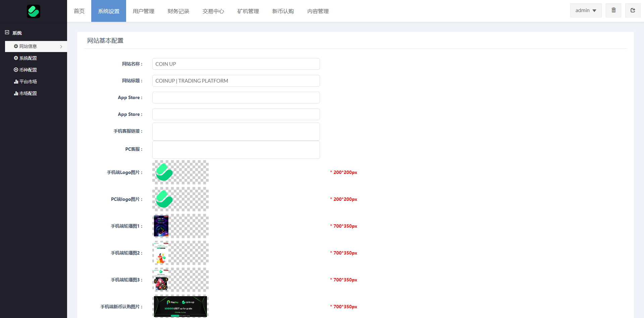Click the 手机端Logo图片 thumbnail

tap(180, 172)
